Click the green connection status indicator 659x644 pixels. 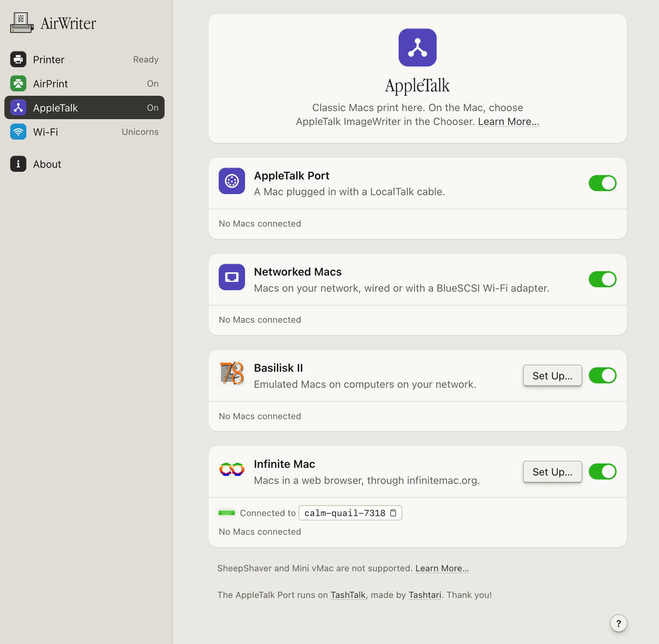tap(227, 513)
